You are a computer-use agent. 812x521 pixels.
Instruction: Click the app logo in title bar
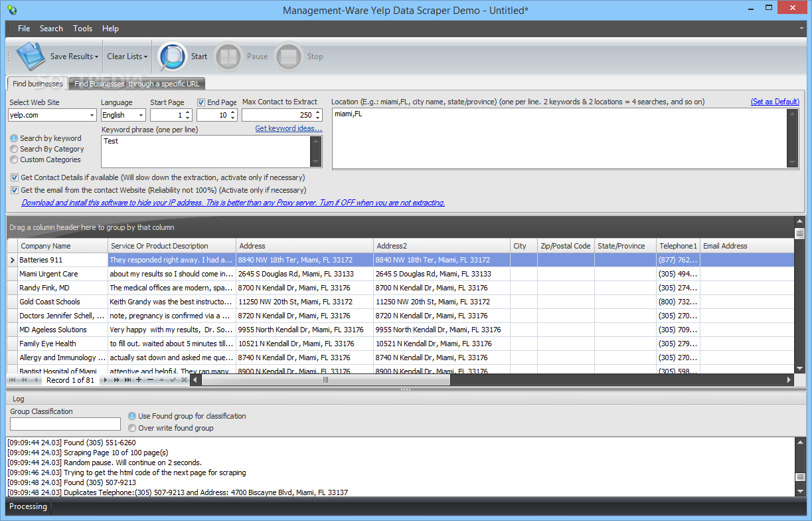[x=11, y=10]
